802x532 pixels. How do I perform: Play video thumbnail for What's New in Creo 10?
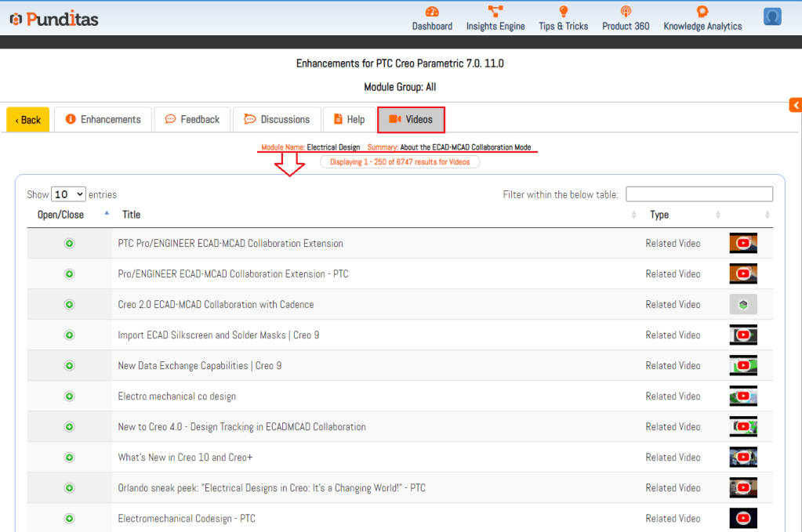(742, 458)
